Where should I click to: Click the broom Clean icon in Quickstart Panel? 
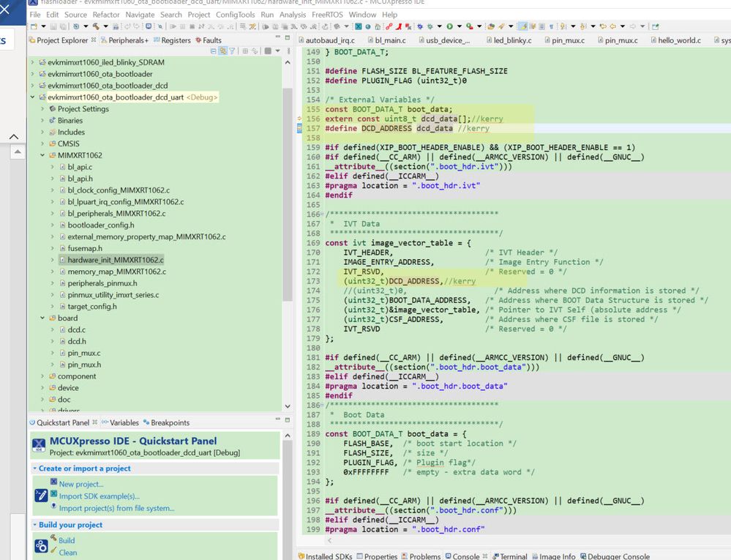(x=53, y=550)
